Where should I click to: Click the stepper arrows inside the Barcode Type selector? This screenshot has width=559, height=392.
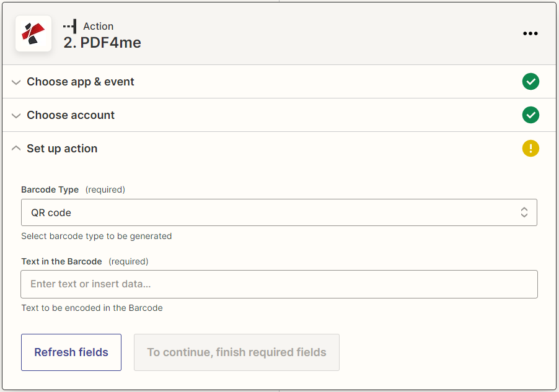[524, 212]
